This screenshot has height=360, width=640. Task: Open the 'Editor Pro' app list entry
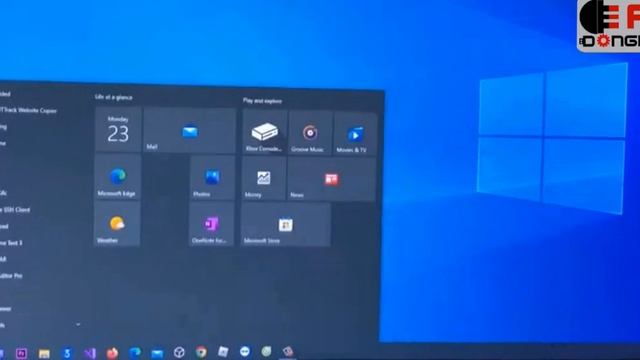[x=11, y=276]
